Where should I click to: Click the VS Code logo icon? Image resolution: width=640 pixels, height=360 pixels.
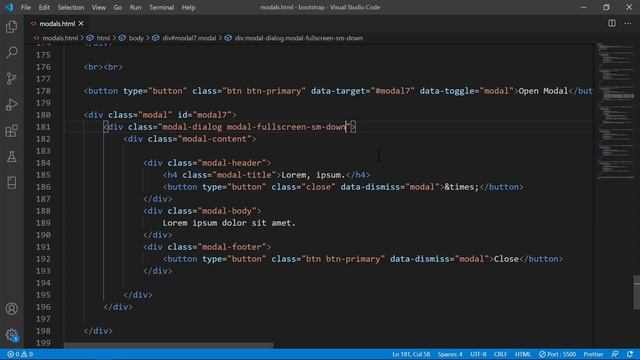[9, 7]
